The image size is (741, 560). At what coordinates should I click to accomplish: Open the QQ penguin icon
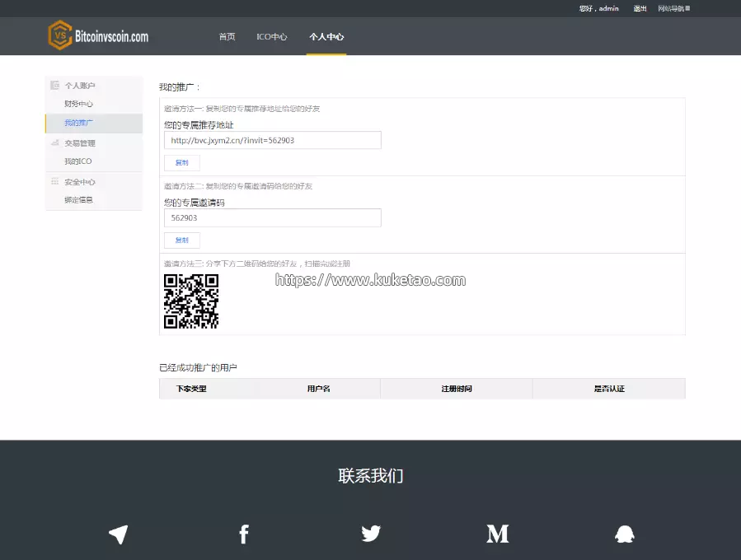(625, 534)
